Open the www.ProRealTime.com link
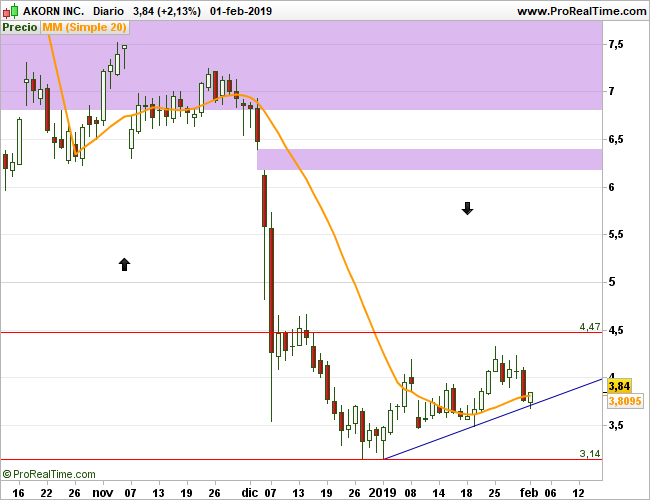Image resolution: width=650 pixels, height=500 pixels. click(x=582, y=11)
